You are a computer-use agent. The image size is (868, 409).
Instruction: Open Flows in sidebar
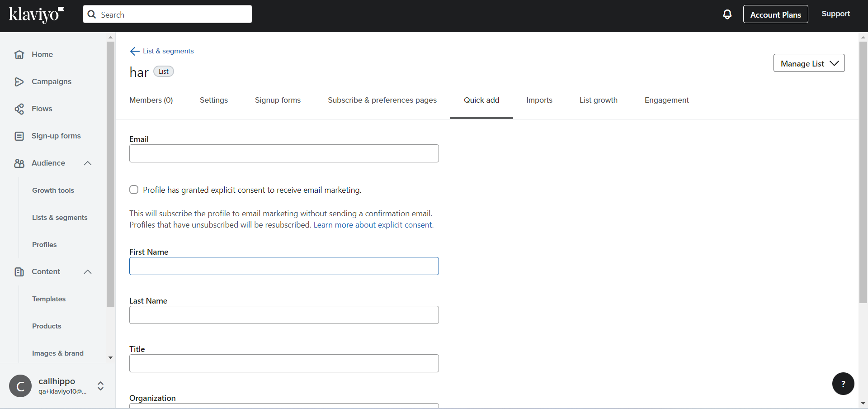pos(42,109)
